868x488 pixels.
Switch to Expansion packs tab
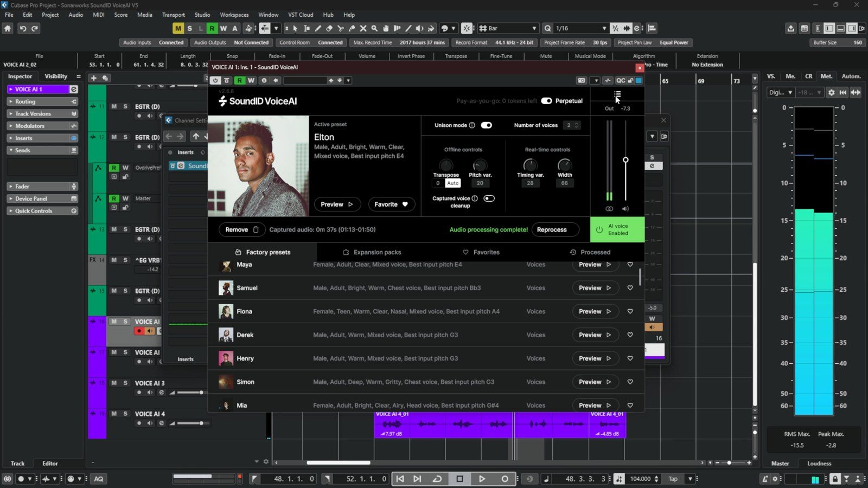pos(372,252)
